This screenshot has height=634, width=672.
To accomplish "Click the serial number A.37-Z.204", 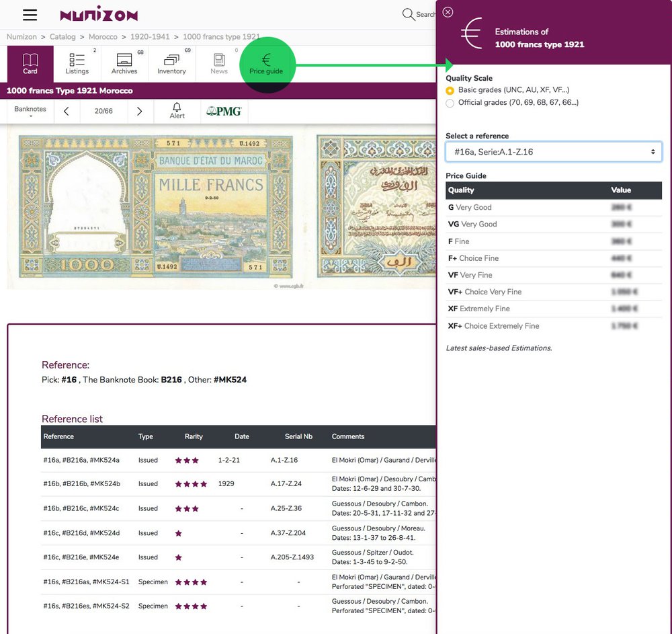I will click(x=288, y=533).
